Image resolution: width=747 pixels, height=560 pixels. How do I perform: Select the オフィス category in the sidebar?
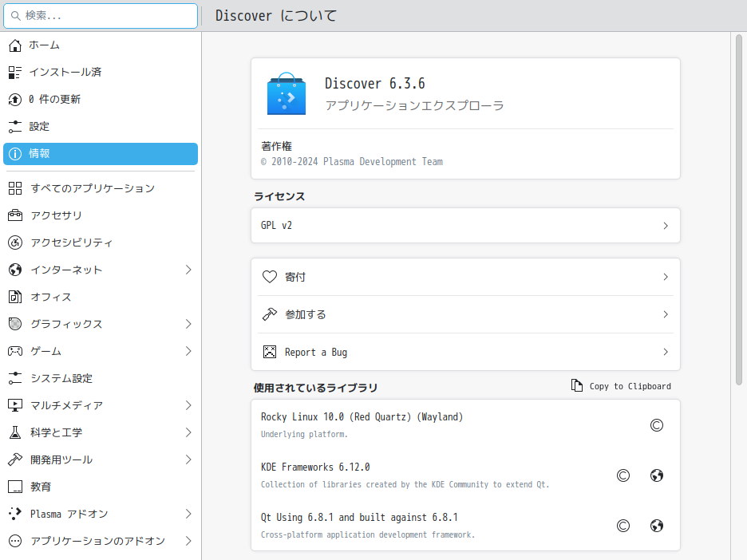pyautogui.click(x=101, y=297)
